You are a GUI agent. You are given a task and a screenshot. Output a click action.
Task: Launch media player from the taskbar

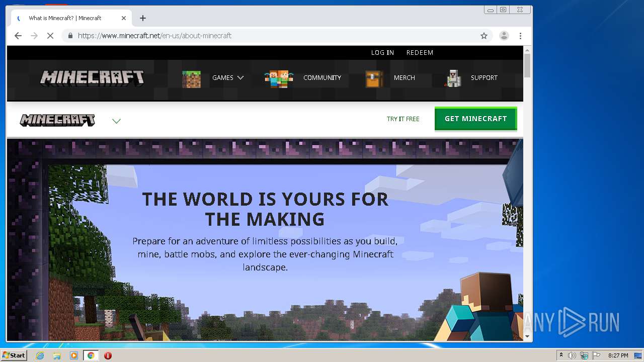point(74,355)
